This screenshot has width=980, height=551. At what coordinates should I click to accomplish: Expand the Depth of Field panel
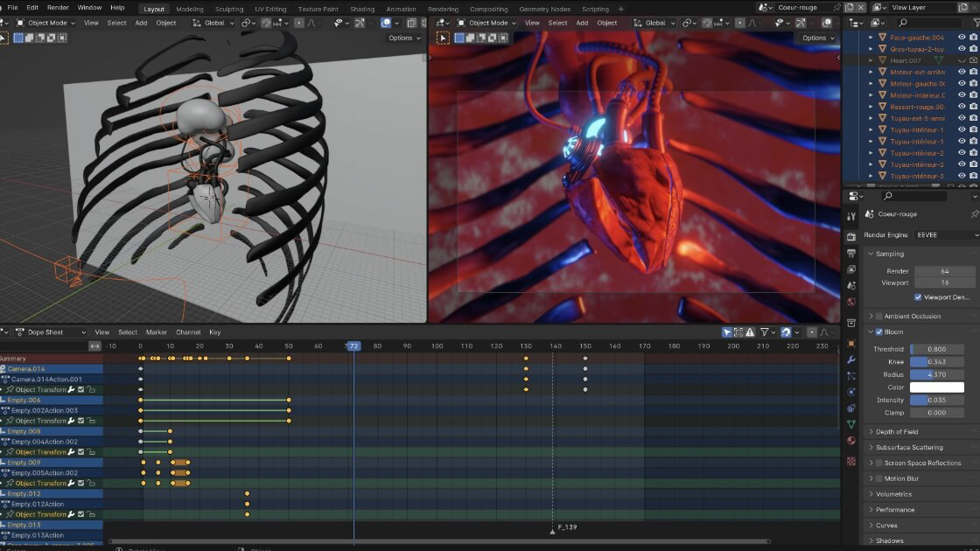[897, 432]
